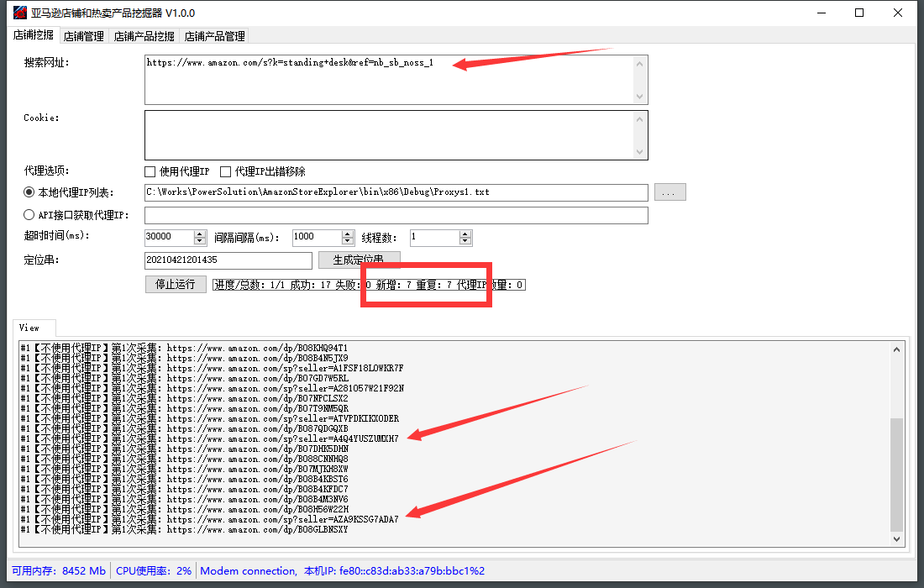Viewport: 924px width, 588px height.
Task: Click the log line ending in B088CNNHQ8
Action: (x=184, y=459)
